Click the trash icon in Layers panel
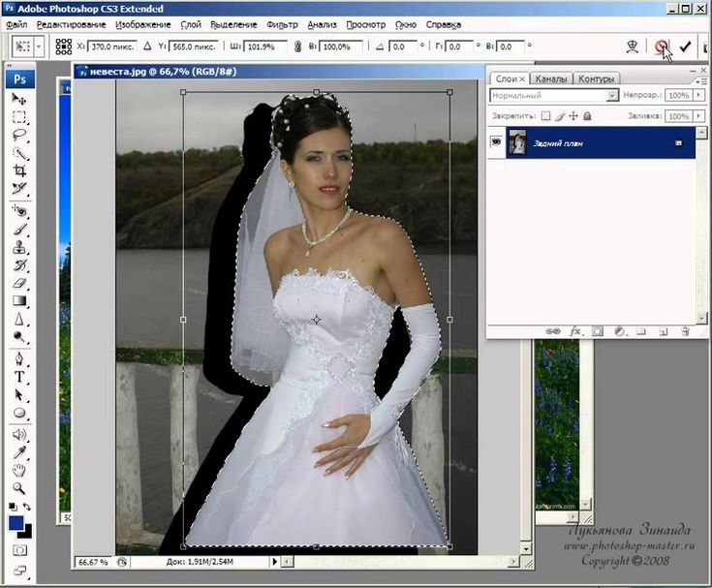This screenshot has width=712, height=588. [x=686, y=332]
